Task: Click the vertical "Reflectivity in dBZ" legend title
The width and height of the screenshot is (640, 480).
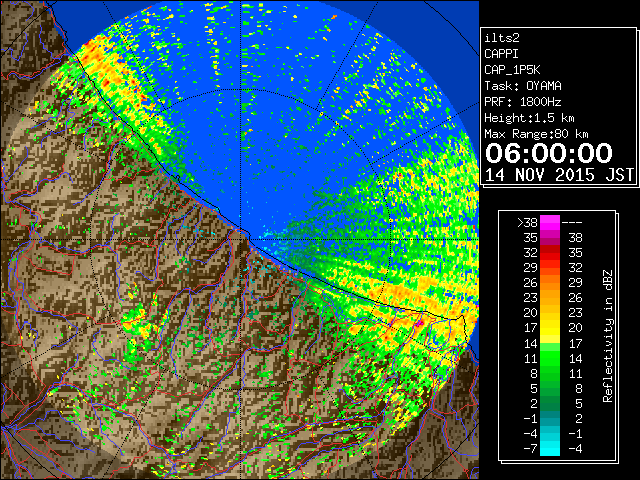Action: tap(608, 336)
